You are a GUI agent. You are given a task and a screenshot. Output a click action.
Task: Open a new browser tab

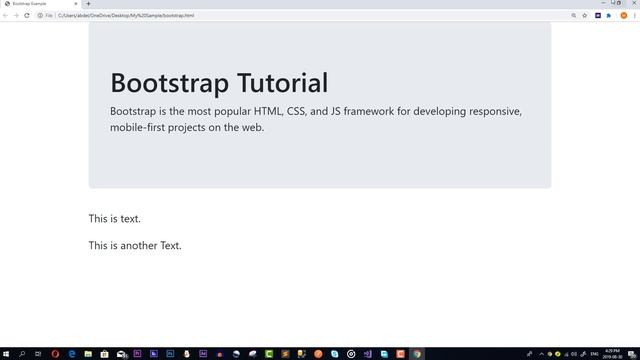[88, 4]
